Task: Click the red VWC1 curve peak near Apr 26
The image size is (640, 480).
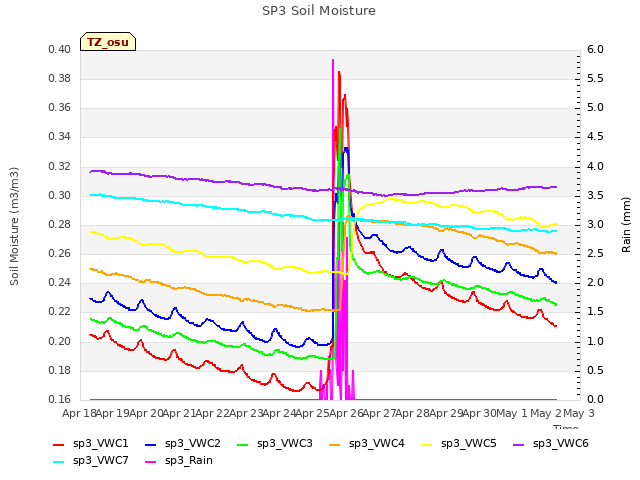Action: [339, 72]
